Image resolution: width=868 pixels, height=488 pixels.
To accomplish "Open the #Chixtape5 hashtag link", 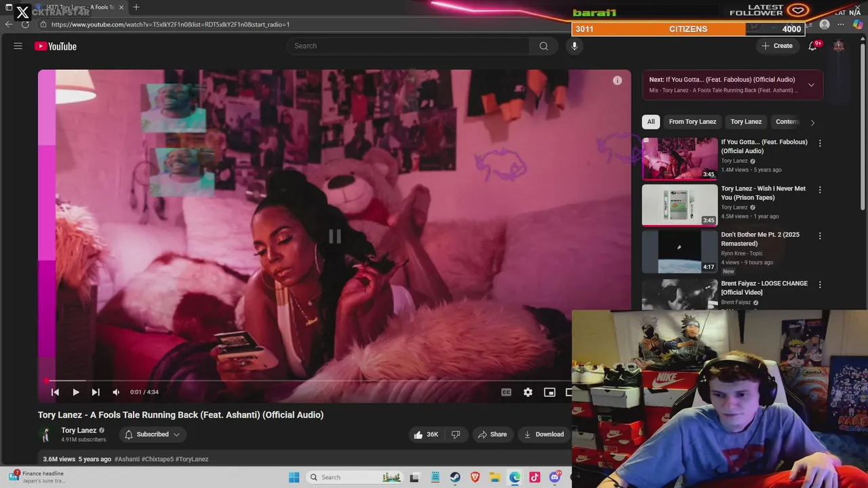I will tap(157, 459).
